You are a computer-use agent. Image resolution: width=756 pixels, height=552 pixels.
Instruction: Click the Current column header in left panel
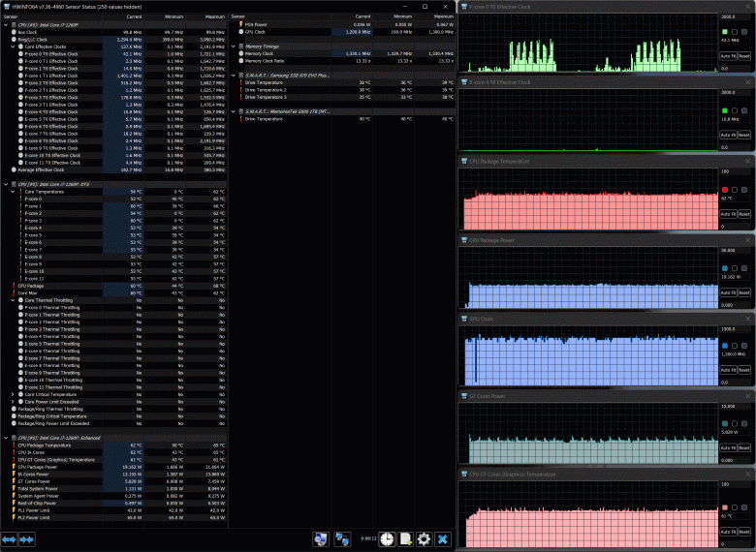[x=134, y=16]
